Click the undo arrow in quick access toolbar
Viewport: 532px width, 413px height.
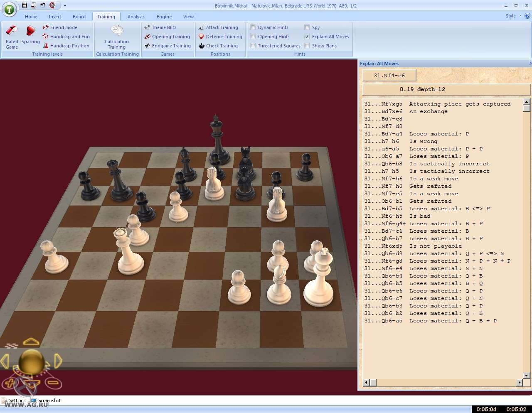[43, 5]
